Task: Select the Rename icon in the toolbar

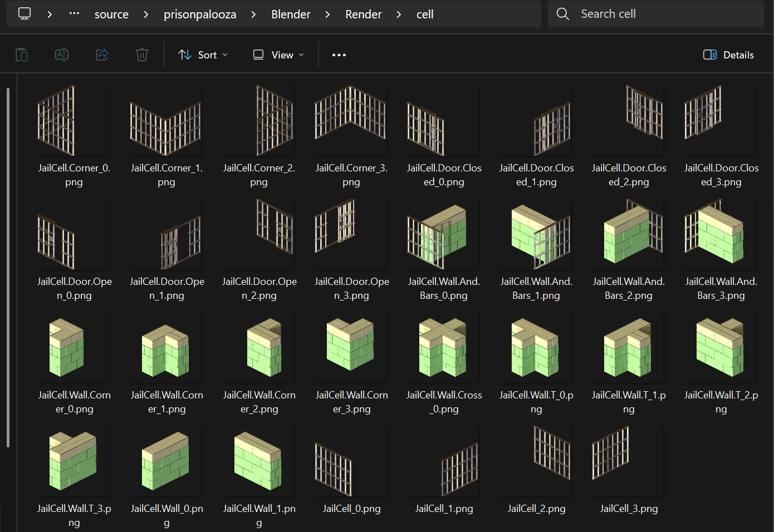Action: click(62, 55)
